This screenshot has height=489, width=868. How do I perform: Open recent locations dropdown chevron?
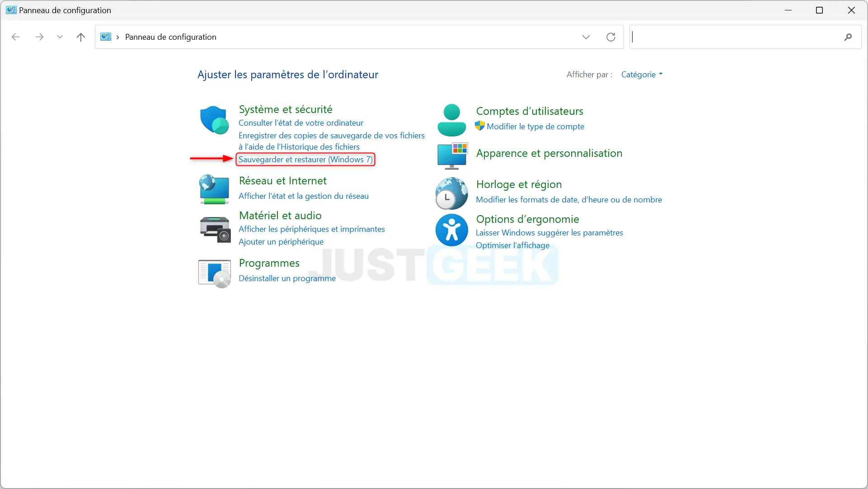[60, 37]
